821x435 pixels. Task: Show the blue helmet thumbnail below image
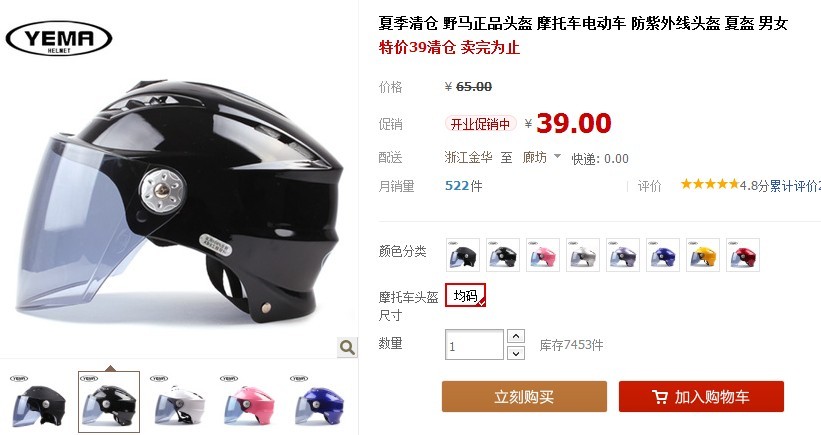coord(319,402)
